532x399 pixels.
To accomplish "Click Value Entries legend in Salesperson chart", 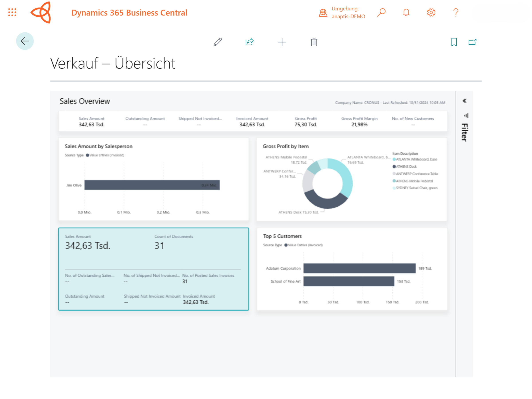I will pos(105,155).
